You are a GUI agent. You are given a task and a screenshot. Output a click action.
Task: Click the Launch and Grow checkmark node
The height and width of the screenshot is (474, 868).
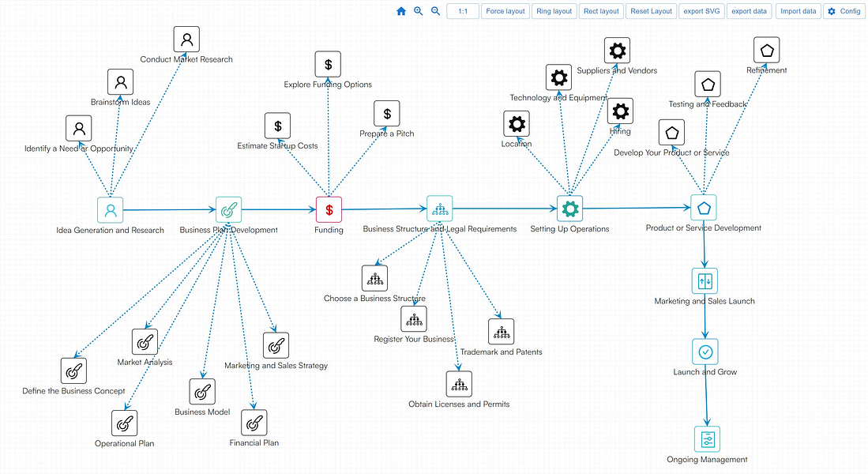(x=705, y=352)
